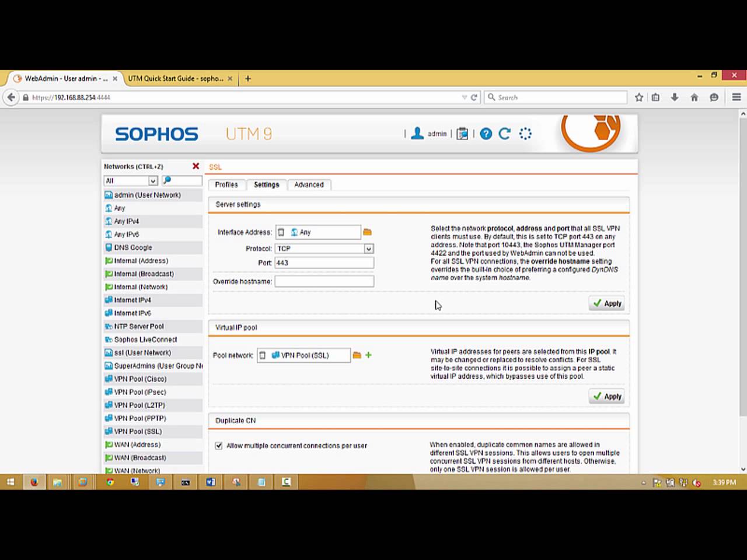
Task: Select DNS Google in Networks list
Action: [153, 247]
